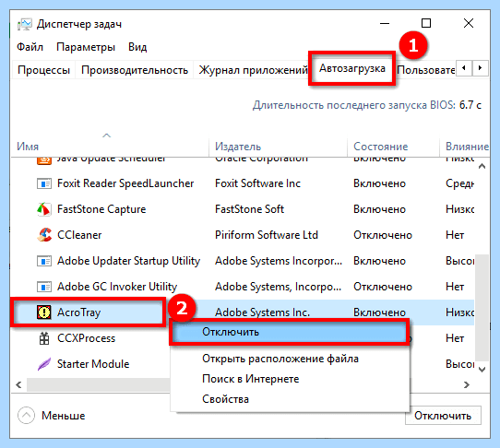Image resolution: width=500 pixels, height=448 pixels.
Task: Click the Foxit Reader SpeedLauncher icon
Action: [x=44, y=183]
